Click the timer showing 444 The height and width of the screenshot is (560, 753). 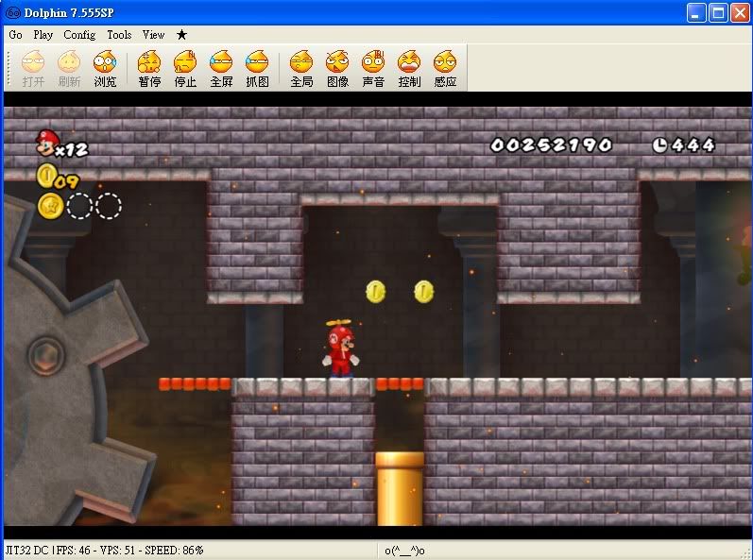(684, 144)
